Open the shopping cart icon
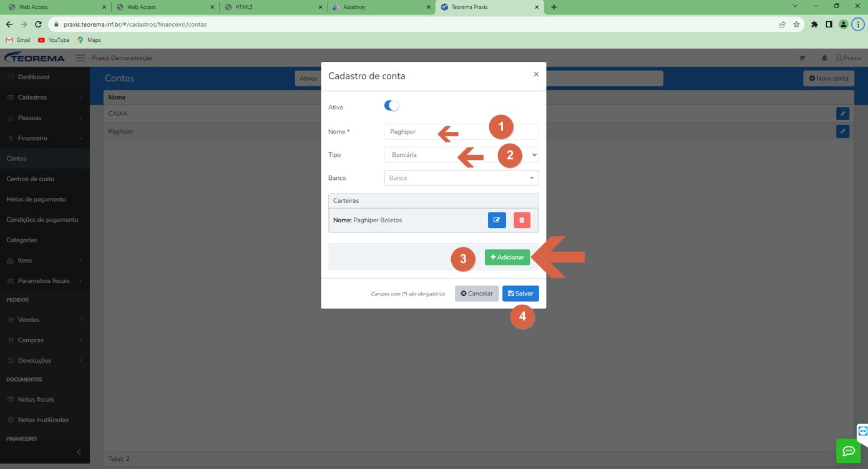The height and width of the screenshot is (469, 868). (802, 58)
